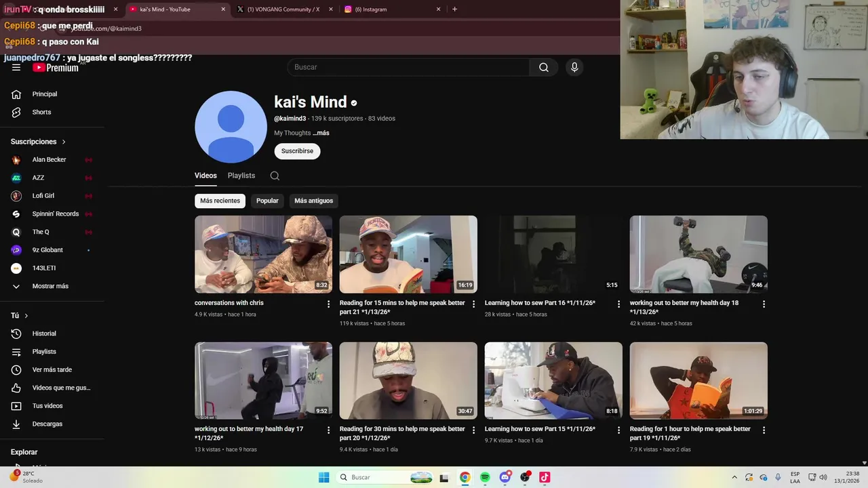Open the hamburger guide menu icon

click(16, 67)
